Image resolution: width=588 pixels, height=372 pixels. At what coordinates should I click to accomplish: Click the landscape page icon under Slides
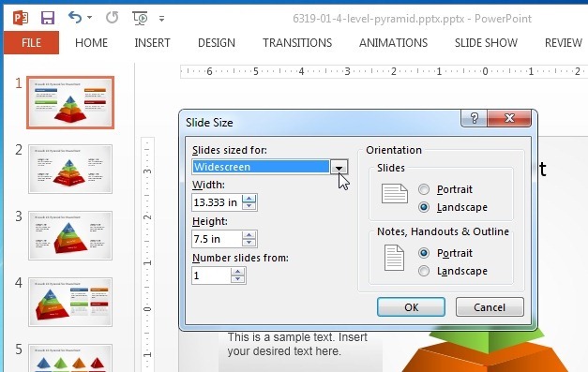[395, 193]
